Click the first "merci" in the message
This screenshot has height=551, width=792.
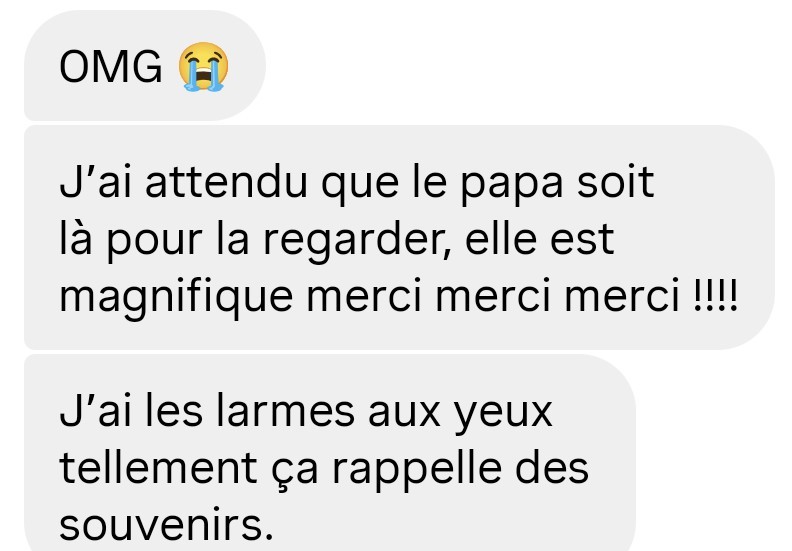tap(364, 296)
